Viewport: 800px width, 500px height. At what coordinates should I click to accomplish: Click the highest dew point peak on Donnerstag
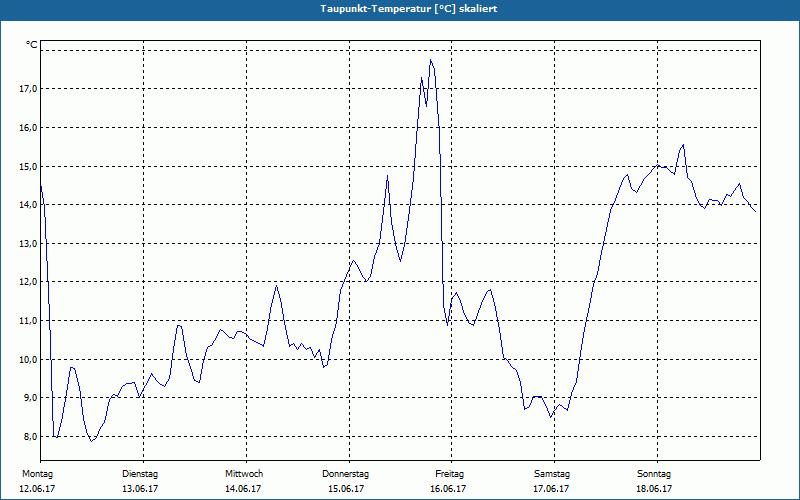[431, 60]
